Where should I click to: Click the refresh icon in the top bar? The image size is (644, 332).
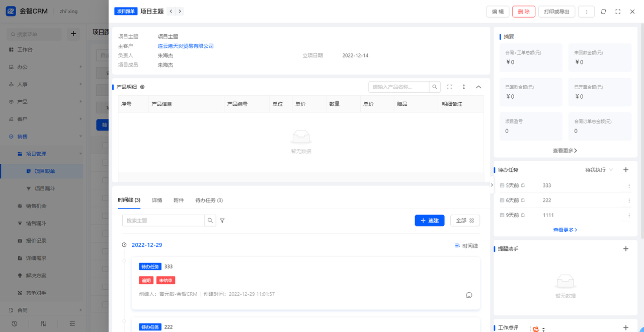(603, 12)
